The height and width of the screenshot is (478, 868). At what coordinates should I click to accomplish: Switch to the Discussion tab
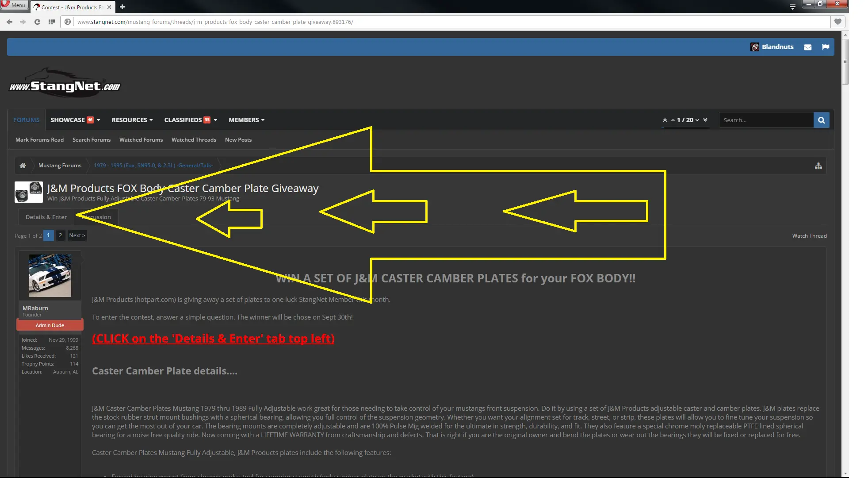[x=96, y=217]
